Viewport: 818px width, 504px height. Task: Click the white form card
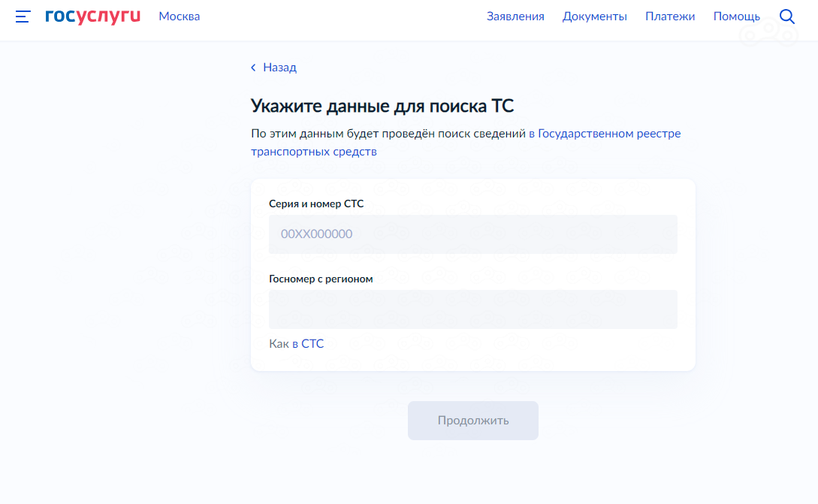(472, 274)
